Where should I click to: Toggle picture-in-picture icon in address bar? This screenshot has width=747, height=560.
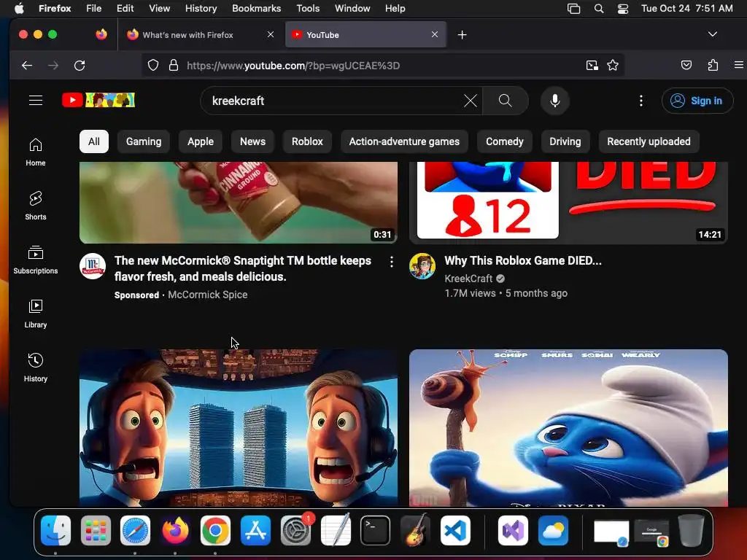592,65
